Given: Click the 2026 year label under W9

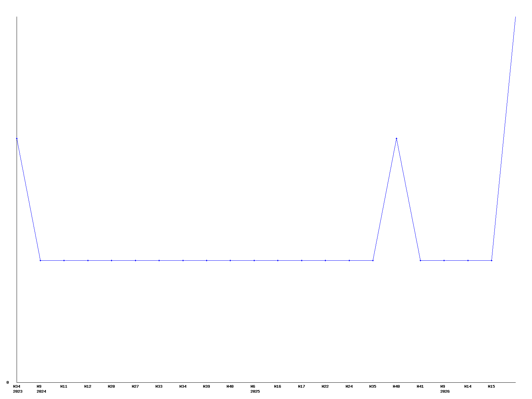Looking at the screenshot, I should coord(445,391).
